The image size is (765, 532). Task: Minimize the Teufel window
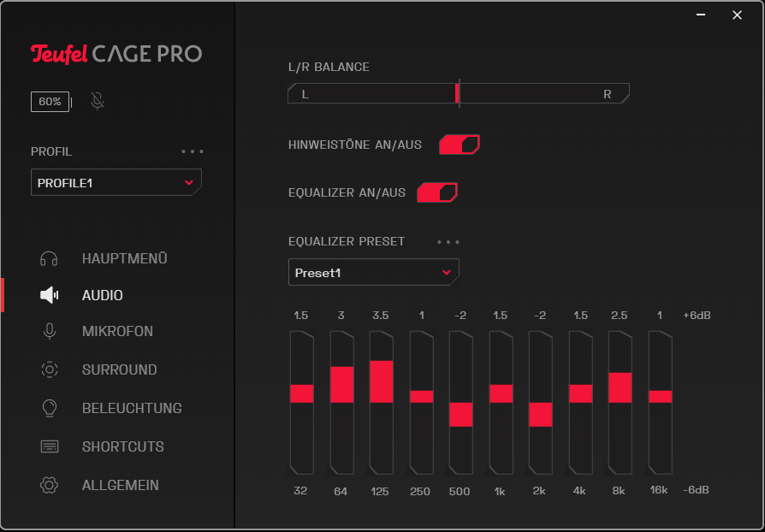point(701,15)
